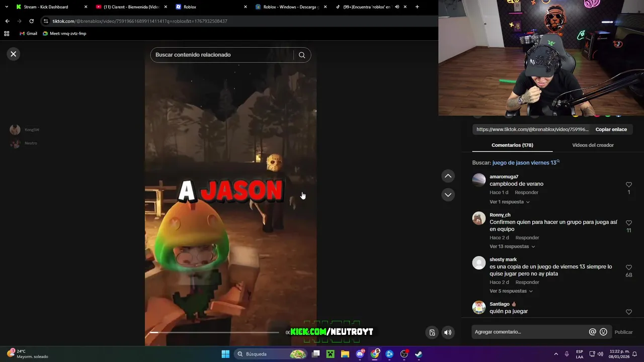
Task: Go to the previous video arrow
Action: tap(448, 176)
